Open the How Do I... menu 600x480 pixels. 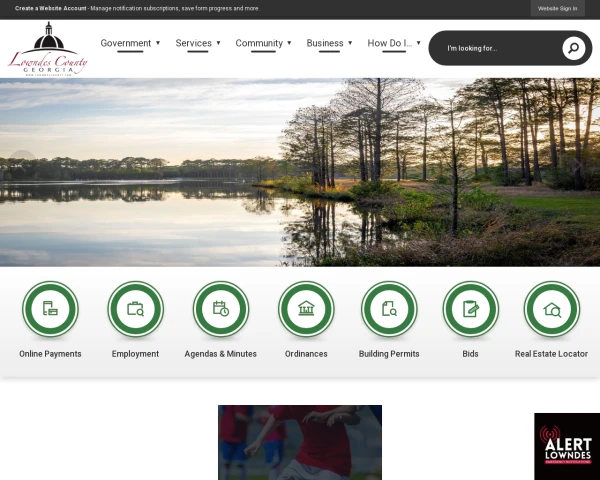click(x=394, y=43)
